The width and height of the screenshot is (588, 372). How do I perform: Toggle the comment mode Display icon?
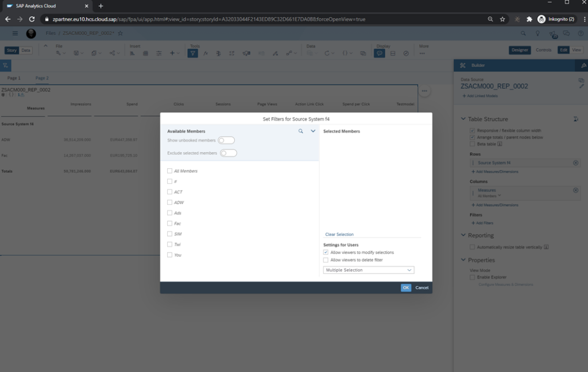coord(380,53)
